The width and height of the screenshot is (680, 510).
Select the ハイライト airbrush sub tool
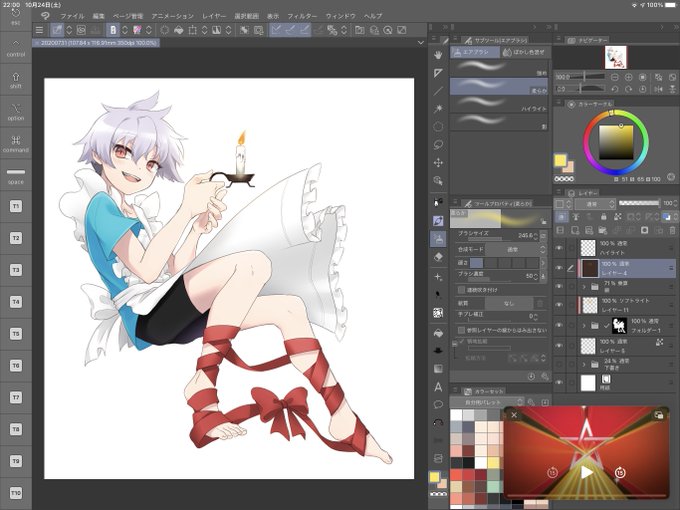[x=499, y=105]
